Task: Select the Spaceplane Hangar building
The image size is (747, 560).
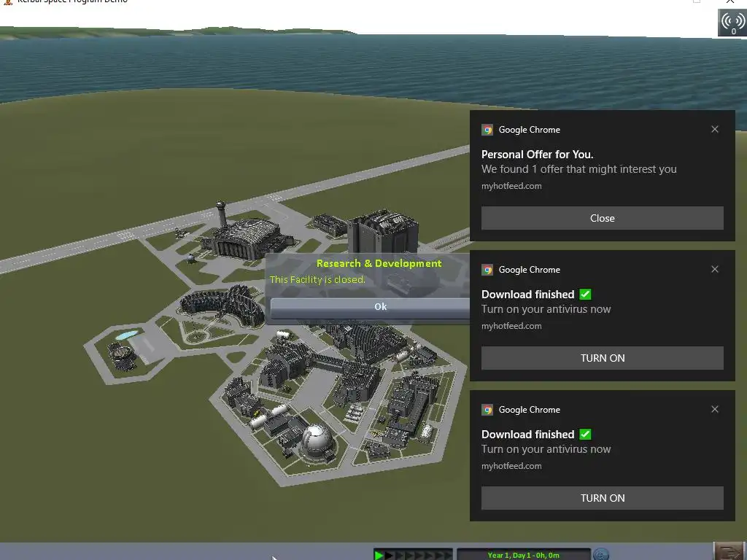Action: coord(249,238)
